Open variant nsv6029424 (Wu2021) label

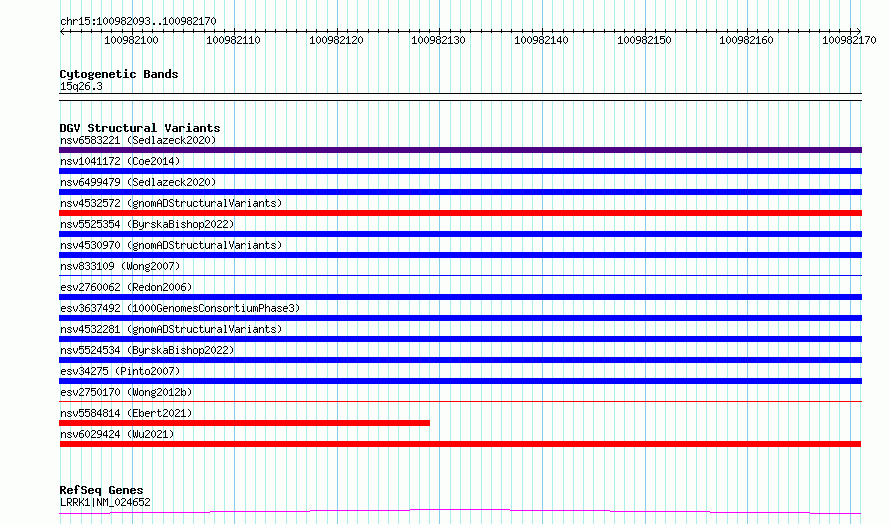click(x=117, y=434)
